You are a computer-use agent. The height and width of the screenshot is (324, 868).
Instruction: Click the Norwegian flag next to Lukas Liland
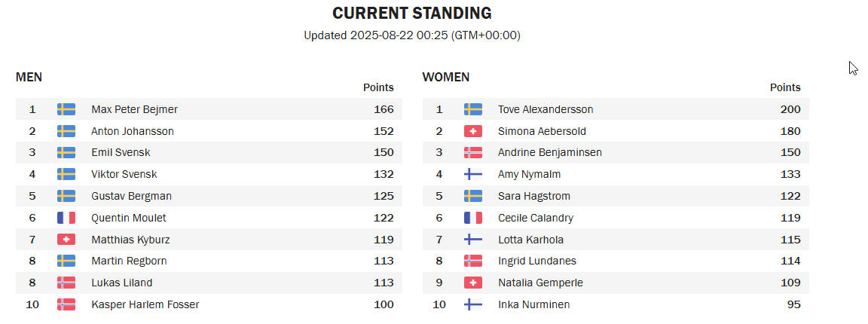[x=66, y=283]
